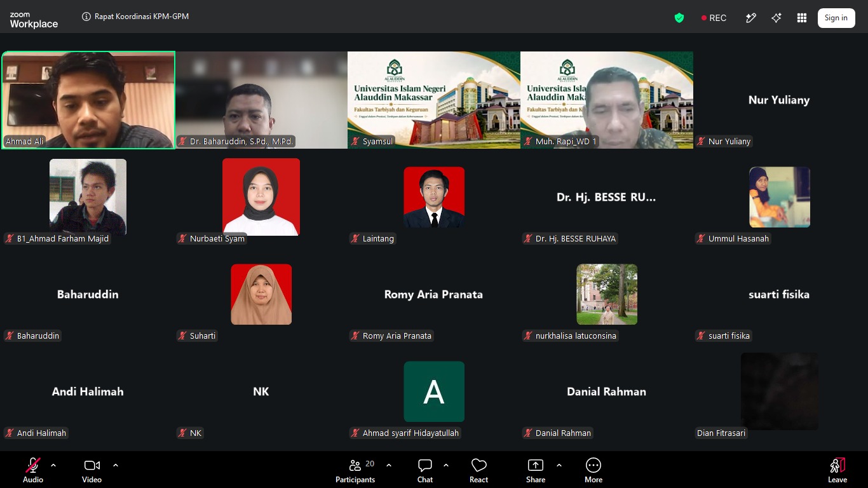Expand audio options arrow next to Audio

point(53,465)
